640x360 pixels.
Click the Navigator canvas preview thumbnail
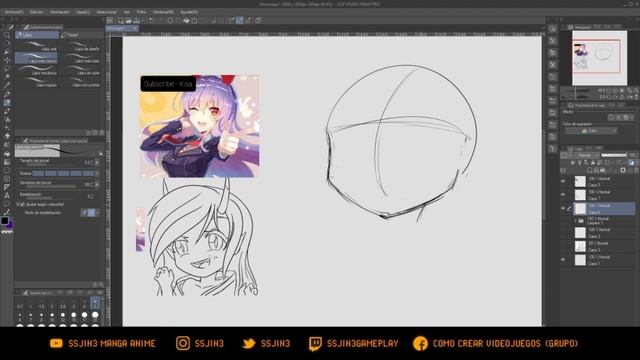pos(599,58)
